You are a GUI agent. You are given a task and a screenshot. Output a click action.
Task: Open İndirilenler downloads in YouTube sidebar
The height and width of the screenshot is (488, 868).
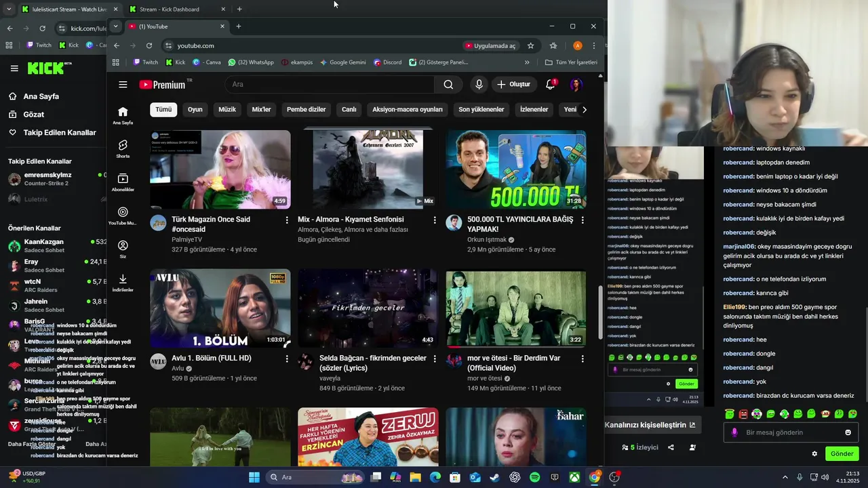click(x=123, y=283)
